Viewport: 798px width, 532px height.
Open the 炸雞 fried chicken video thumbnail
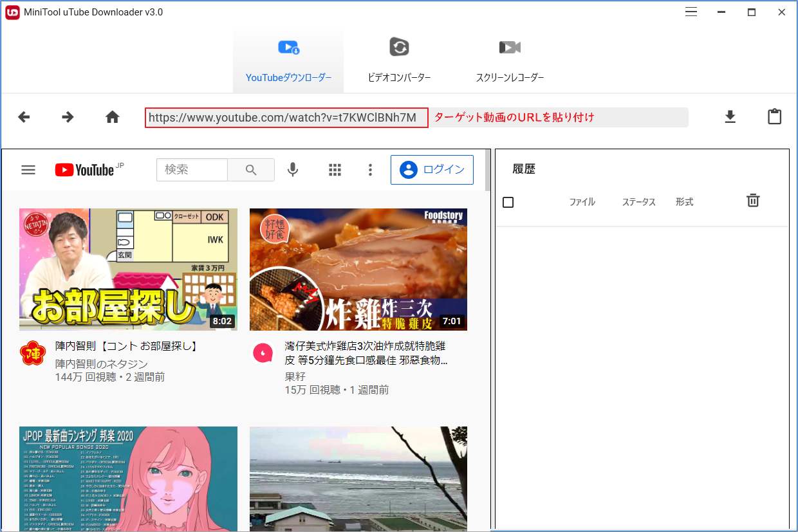click(358, 270)
